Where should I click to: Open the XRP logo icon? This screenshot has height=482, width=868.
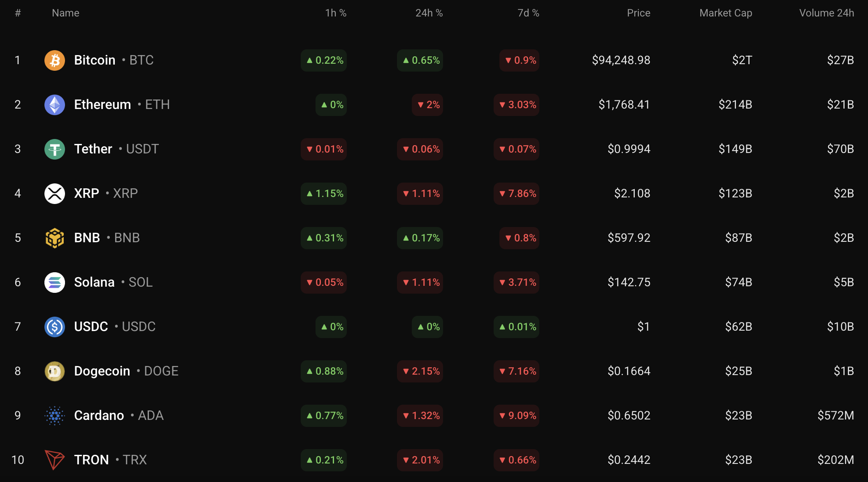(x=55, y=194)
